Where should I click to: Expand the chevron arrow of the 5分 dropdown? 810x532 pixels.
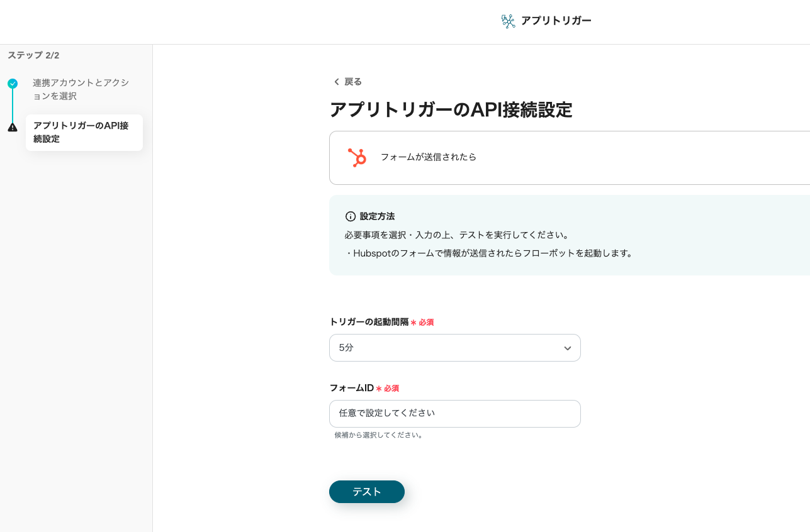[x=567, y=348]
